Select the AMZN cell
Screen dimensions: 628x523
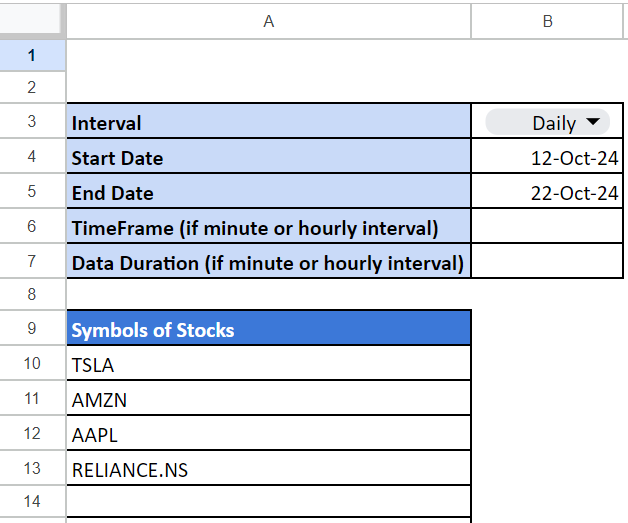pyautogui.click(x=268, y=399)
